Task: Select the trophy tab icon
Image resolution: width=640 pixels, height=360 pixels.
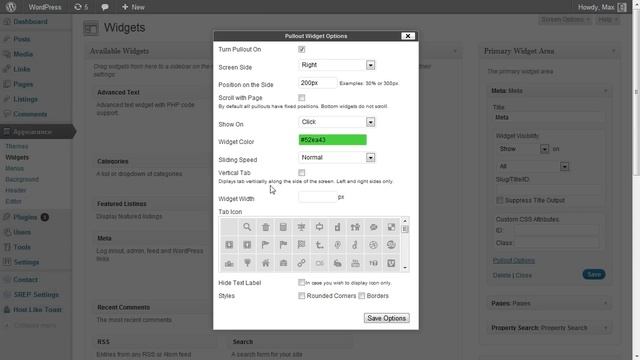Action: pos(247,263)
